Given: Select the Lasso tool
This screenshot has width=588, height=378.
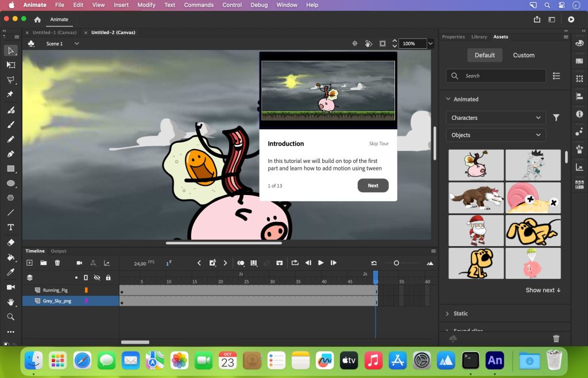Looking at the screenshot, I should pos(10,80).
